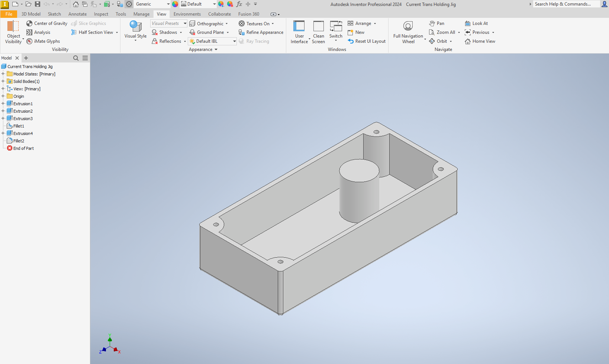Click the New file icon in quick access toolbar

tap(15, 4)
